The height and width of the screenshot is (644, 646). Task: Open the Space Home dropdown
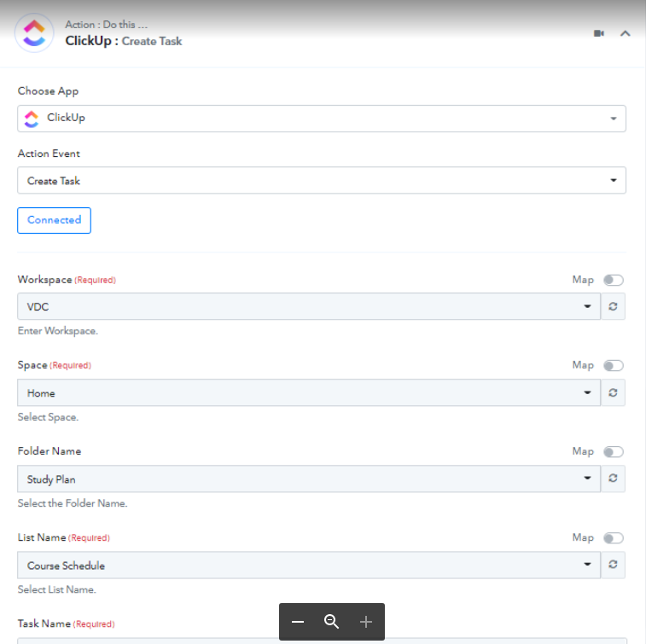click(309, 393)
